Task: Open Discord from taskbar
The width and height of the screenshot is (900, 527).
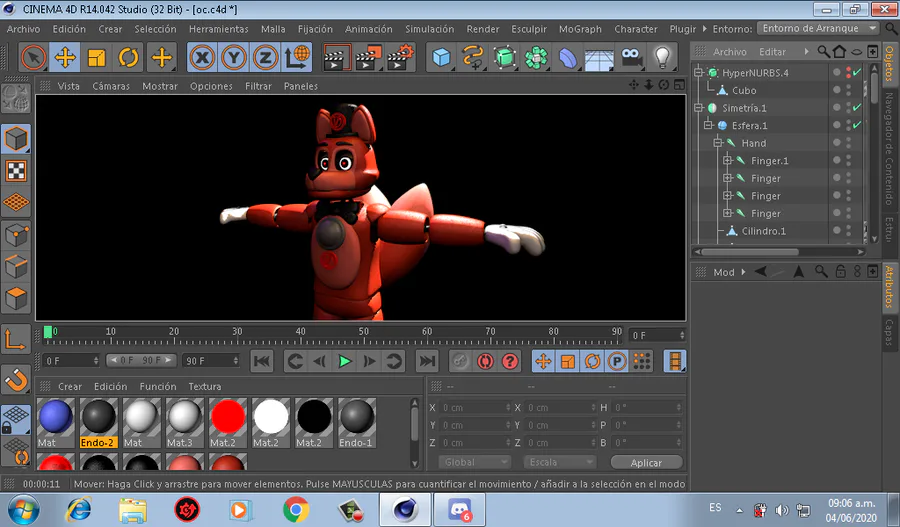Action: [x=459, y=510]
